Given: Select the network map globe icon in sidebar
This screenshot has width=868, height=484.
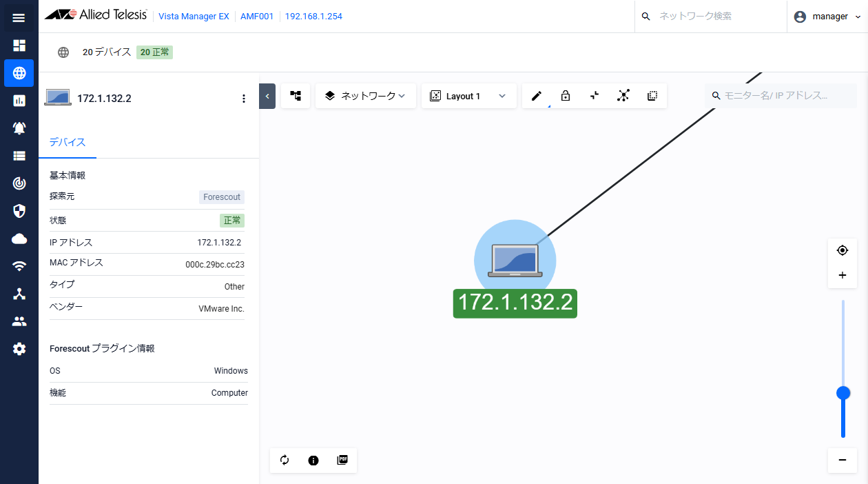Looking at the screenshot, I should (x=19, y=73).
